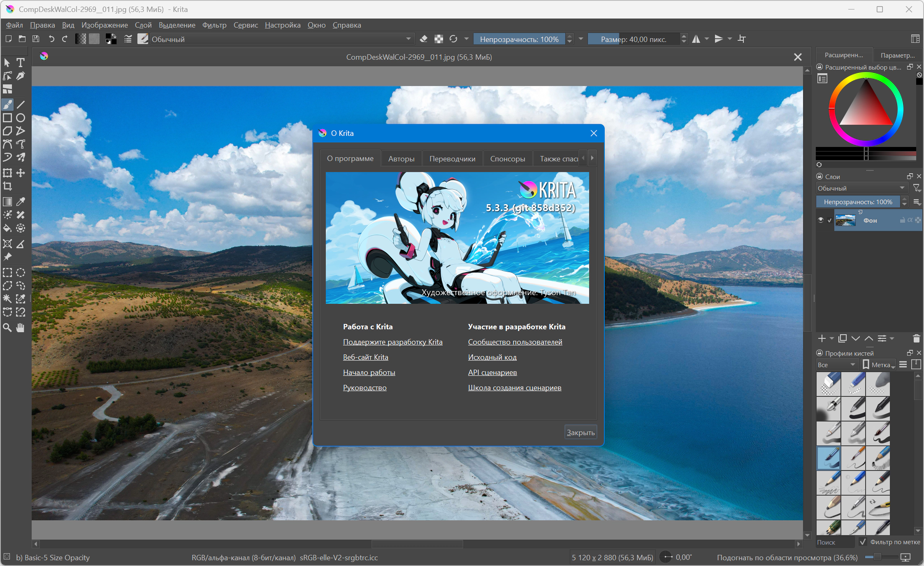The height and width of the screenshot is (566, 924).
Task: Open the Исходный код link
Action: coord(492,357)
